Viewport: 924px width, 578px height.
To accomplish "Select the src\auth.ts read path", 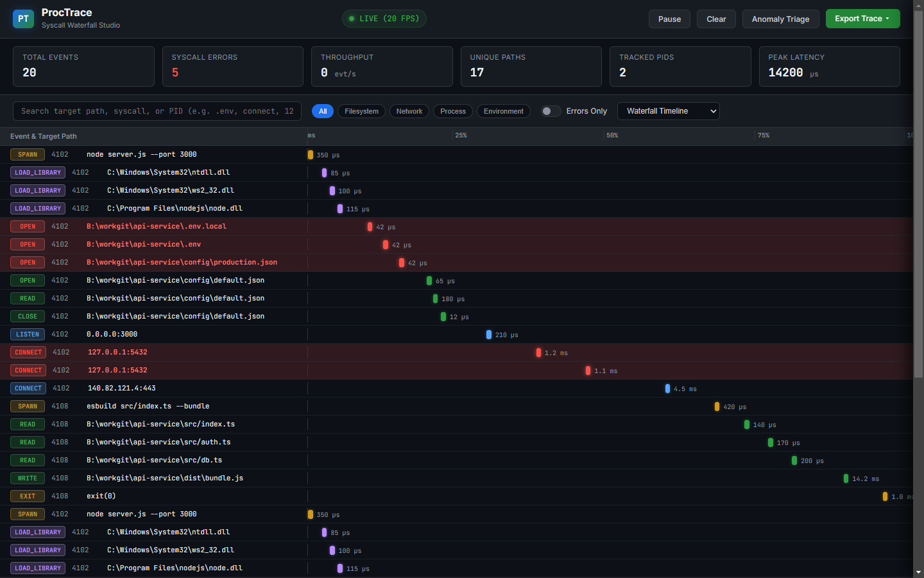I will pyautogui.click(x=158, y=442).
